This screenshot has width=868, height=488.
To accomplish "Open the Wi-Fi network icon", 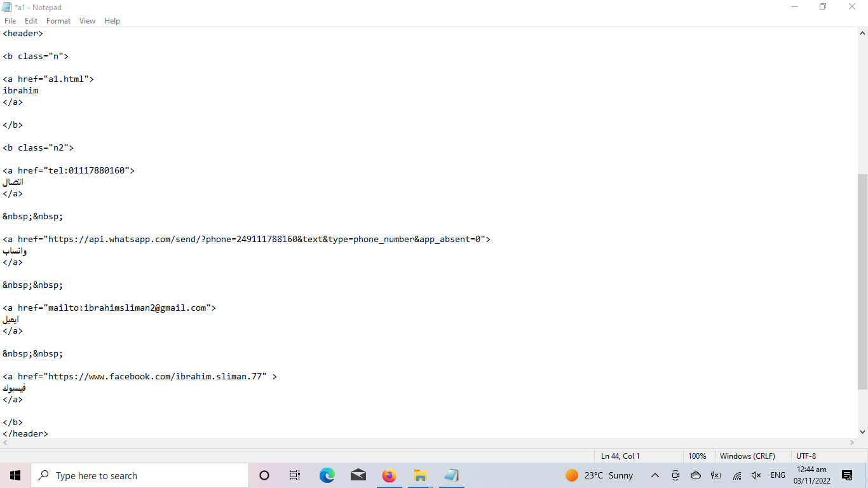I will 737,475.
